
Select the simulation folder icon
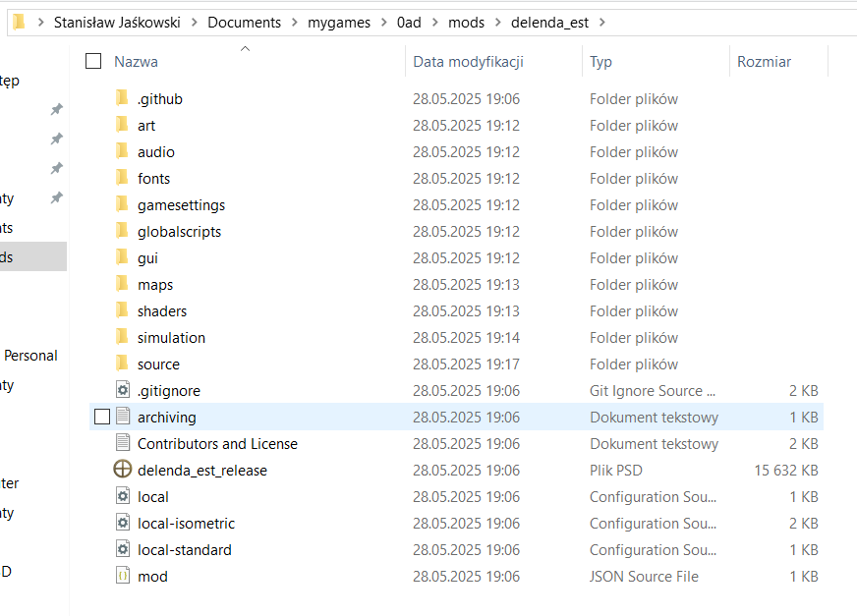tap(123, 337)
